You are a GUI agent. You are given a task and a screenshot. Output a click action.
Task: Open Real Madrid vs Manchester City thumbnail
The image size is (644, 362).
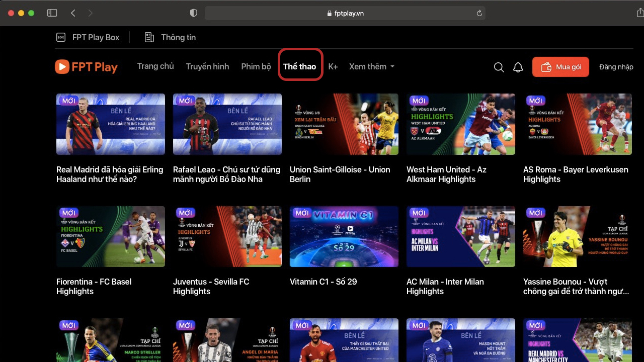point(578,340)
